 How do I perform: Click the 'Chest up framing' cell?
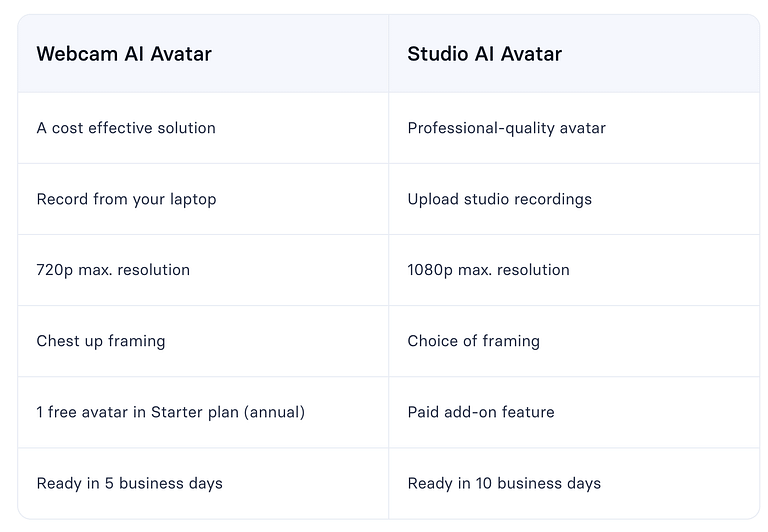101,341
